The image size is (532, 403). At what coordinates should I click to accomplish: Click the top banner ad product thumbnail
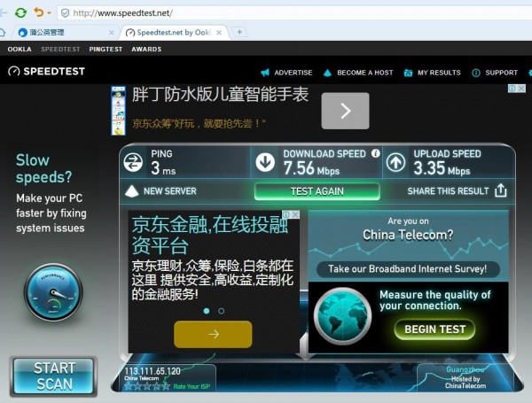[x=118, y=111]
